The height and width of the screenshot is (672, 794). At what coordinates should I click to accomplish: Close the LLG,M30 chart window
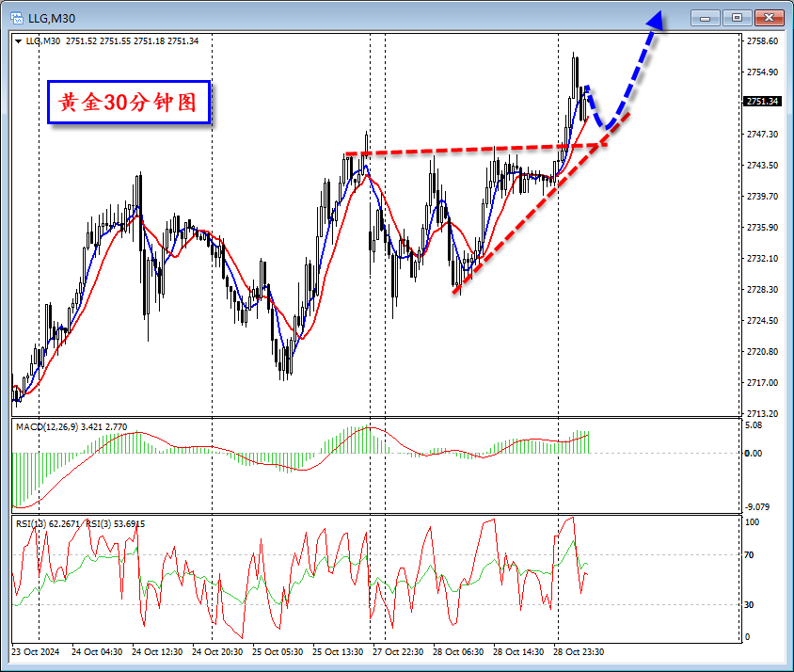tap(769, 18)
